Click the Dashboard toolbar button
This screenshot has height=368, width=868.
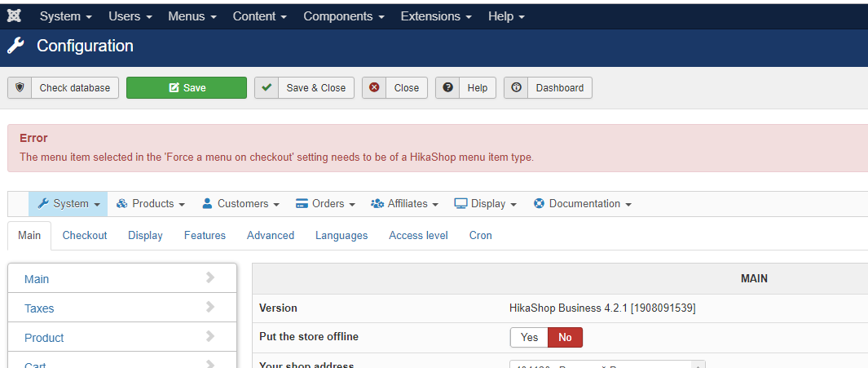[x=548, y=87]
